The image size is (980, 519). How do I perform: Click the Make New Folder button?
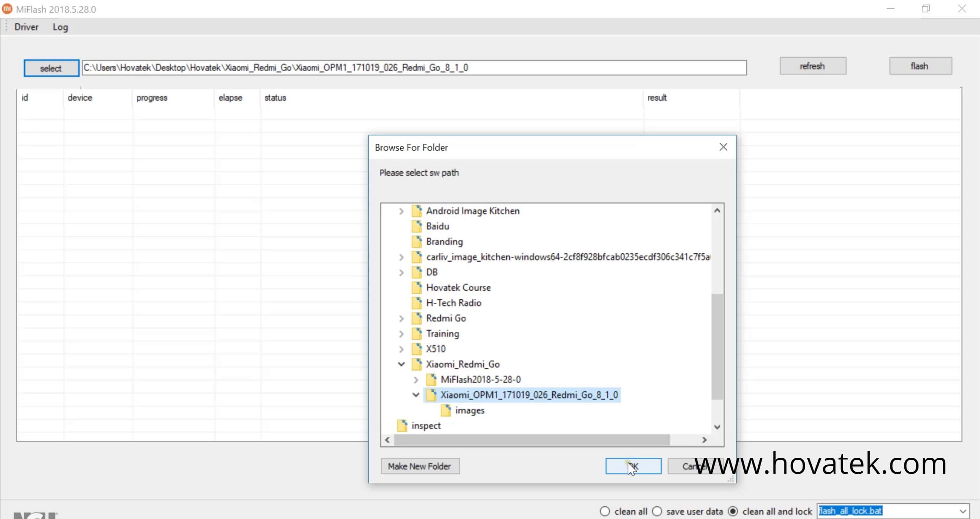tap(420, 466)
